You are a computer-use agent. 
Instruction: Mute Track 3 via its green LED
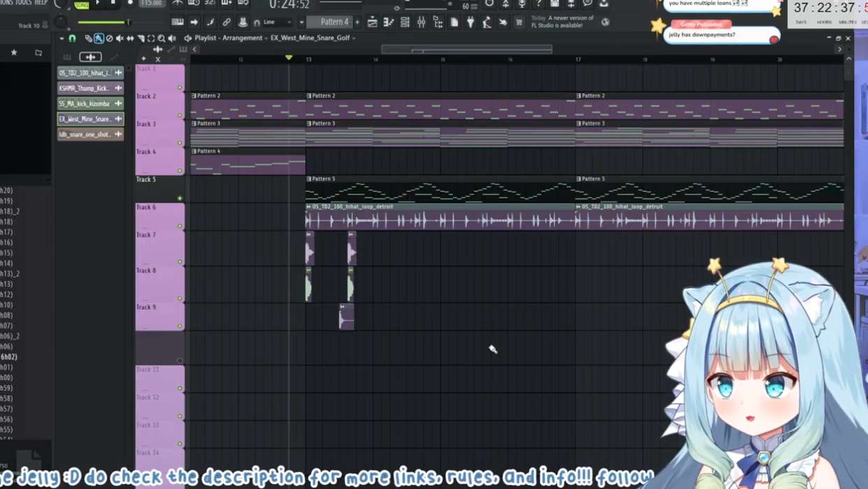(180, 143)
